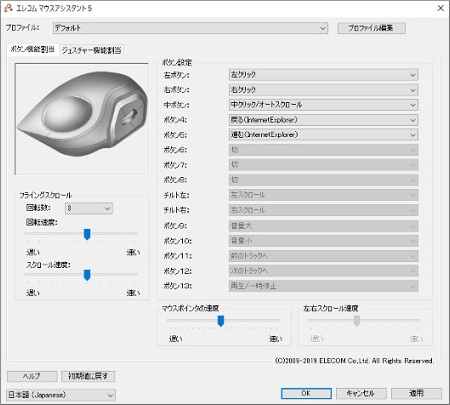Open the 右ボタン dropdown set to 右クリック
This screenshot has width=450, height=405.
323,90
